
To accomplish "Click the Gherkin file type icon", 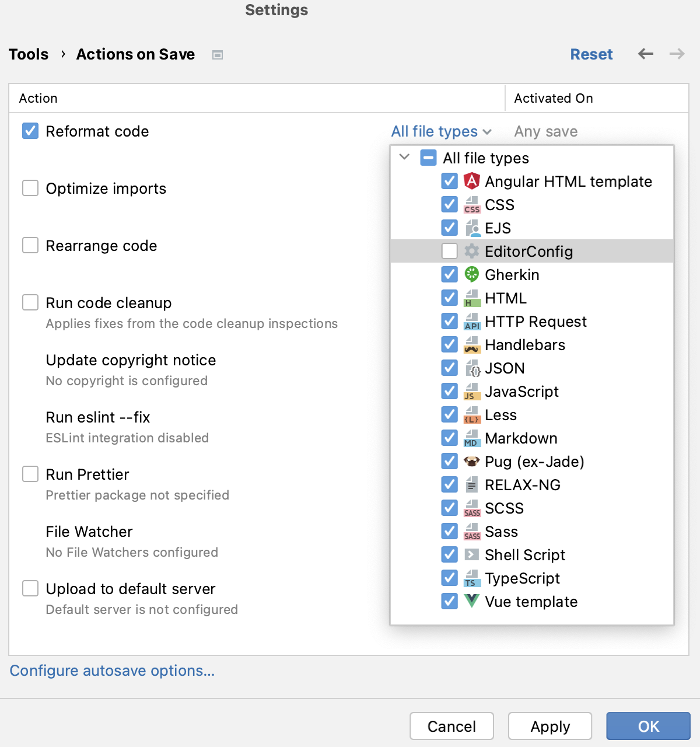I will (x=471, y=274).
